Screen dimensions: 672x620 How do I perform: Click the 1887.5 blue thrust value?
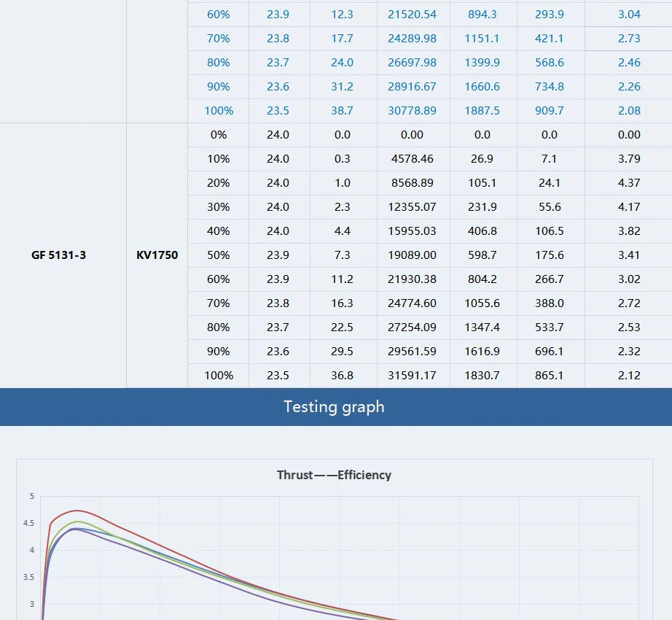(x=482, y=111)
